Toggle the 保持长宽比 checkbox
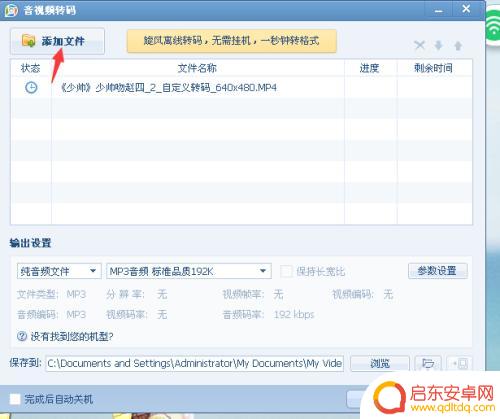Viewport: 500px width, 419px height. pyautogui.click(x=286, y=271)
